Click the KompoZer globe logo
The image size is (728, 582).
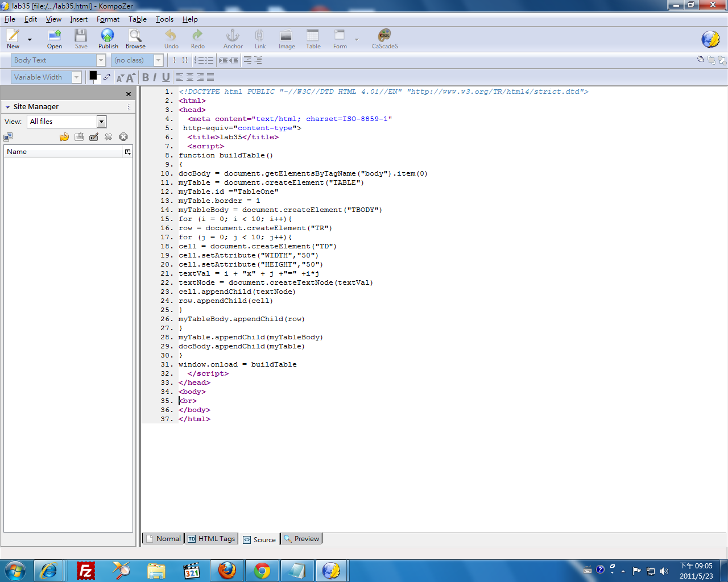(710, 39)
